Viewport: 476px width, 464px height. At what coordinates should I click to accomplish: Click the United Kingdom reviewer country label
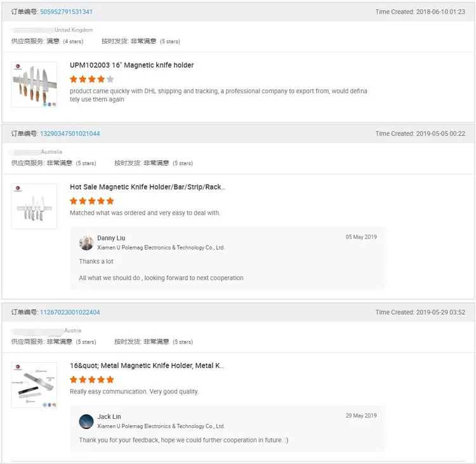click(x=74, y=30)
